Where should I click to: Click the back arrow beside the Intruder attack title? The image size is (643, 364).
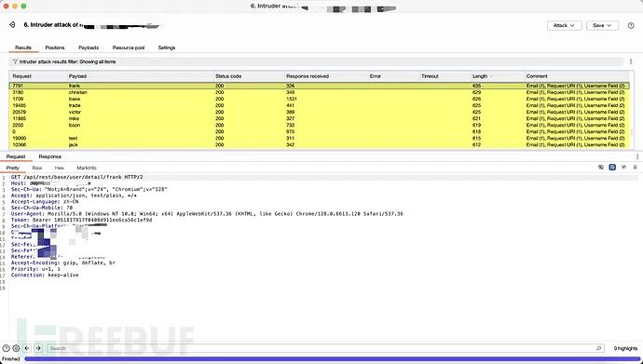pos(12,25)
